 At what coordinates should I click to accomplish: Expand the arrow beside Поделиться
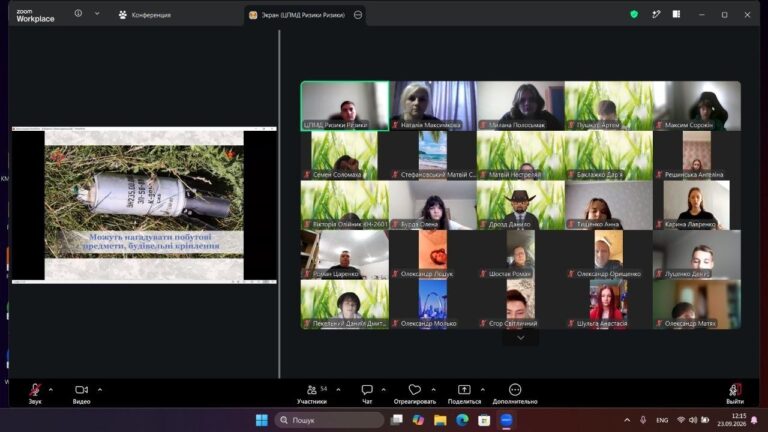tap(483, 390)
